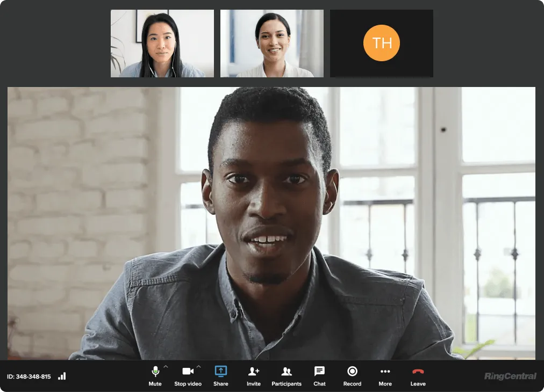Open the Invite person icon
The height and width of the screenshot is (392, 544).
tap(254, 372)
